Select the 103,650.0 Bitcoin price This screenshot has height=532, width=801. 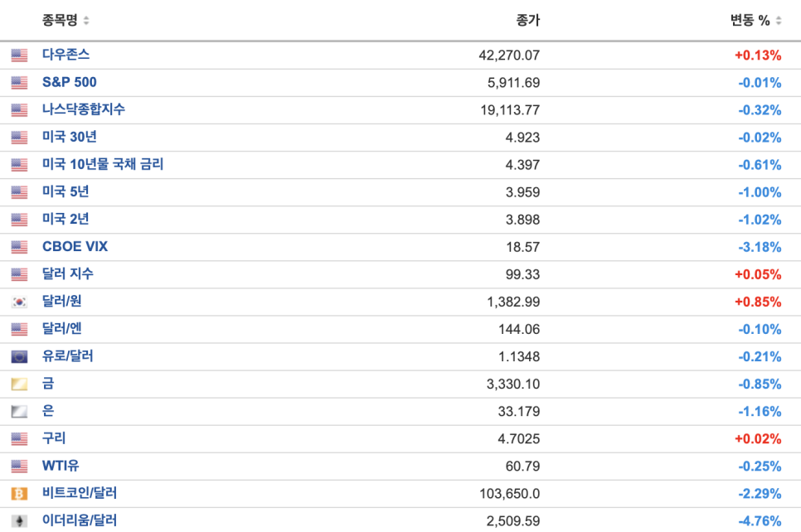click(x=509, y=494)
